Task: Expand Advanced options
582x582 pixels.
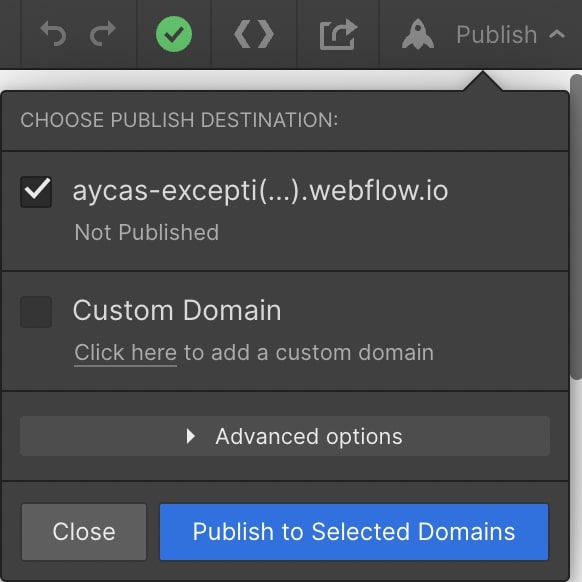Action: click(285, 436)
